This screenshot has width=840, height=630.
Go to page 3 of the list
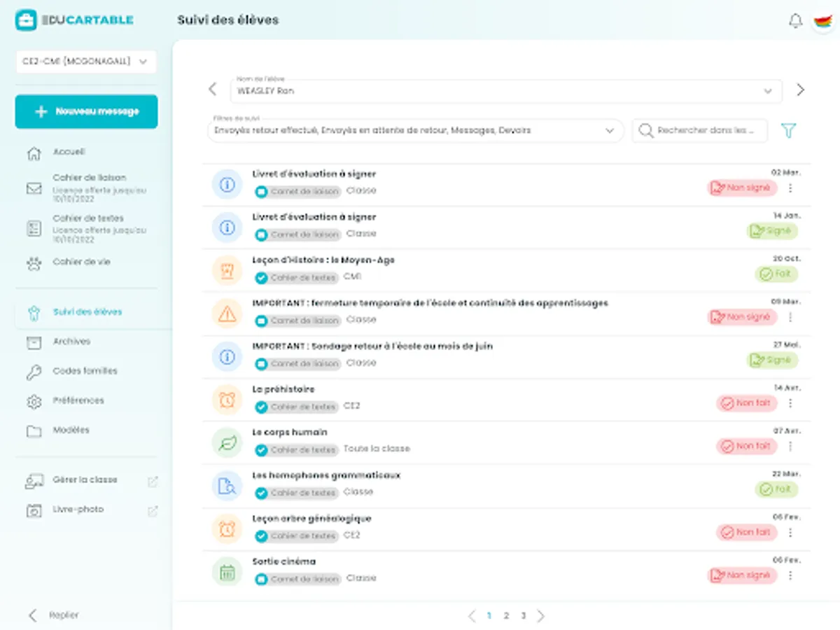pyautogui.click(x=523, y=616)
